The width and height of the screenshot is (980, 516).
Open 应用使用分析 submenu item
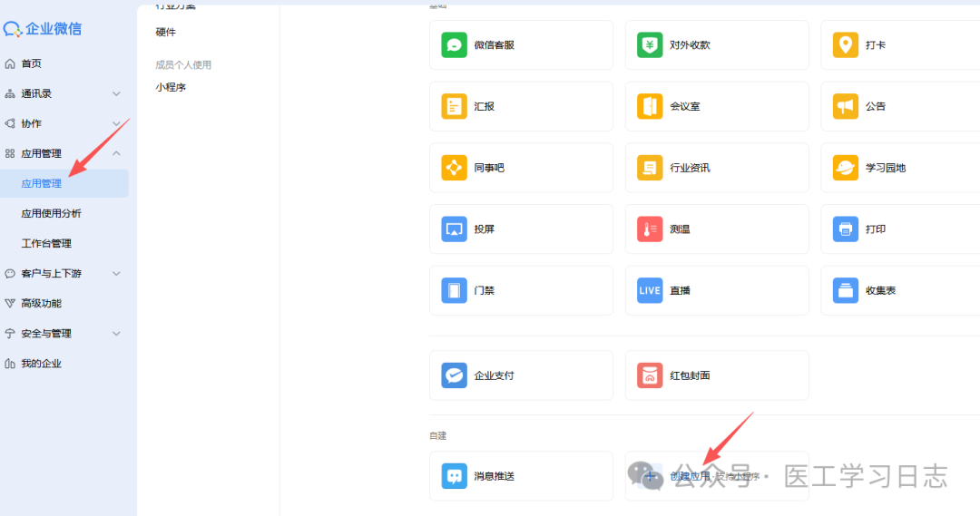click(51, 214)
